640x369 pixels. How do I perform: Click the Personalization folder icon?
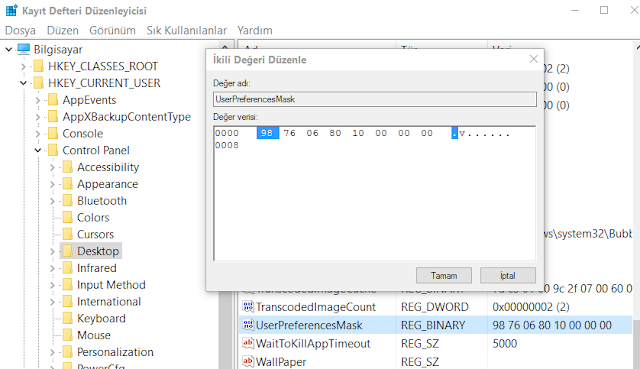(68, 351)
